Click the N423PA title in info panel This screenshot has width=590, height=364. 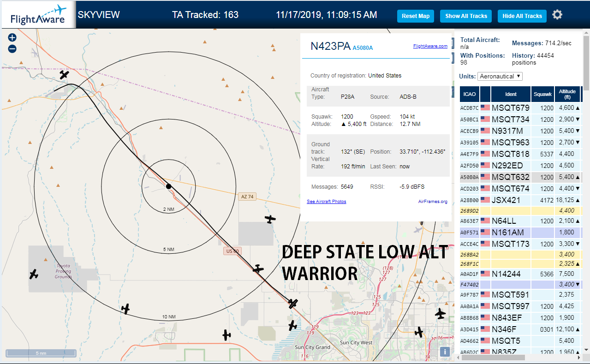[x=330, y=46]
